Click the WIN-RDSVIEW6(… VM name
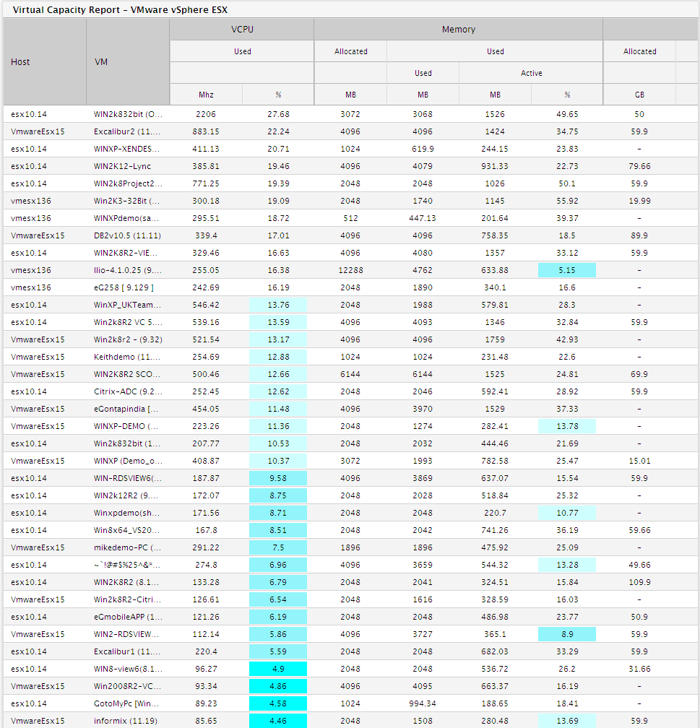The image size is (700, 728). tap(128, 478)
